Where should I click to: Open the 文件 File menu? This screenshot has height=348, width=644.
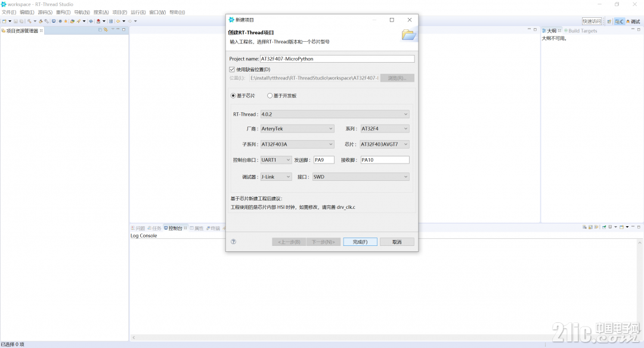(x=9, y=13)
